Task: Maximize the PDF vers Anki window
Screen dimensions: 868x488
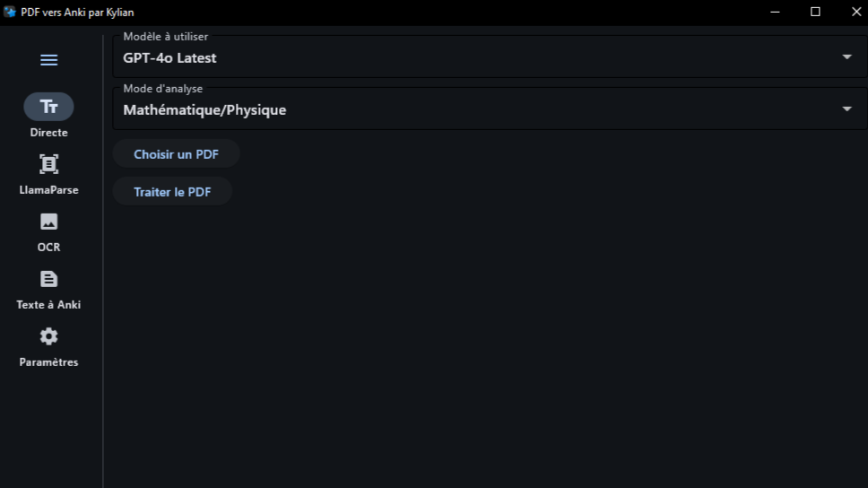Action: [x=815, y=12]
